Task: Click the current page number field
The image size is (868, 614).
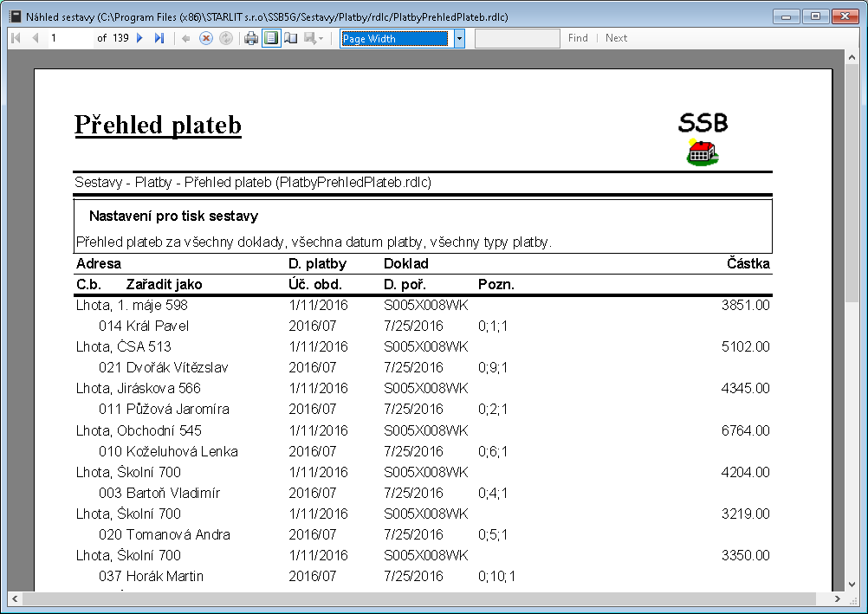Action: (69, 38)
